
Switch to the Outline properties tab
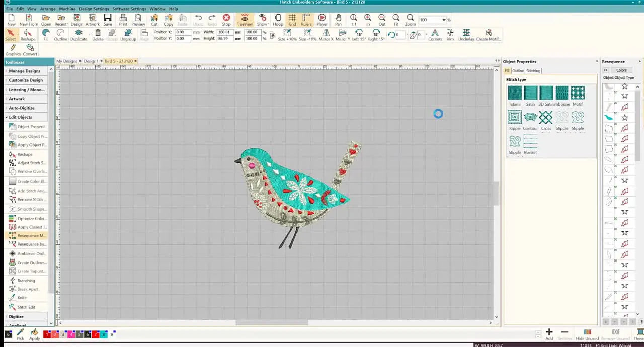pyautogui.click(x=518, y=71)
